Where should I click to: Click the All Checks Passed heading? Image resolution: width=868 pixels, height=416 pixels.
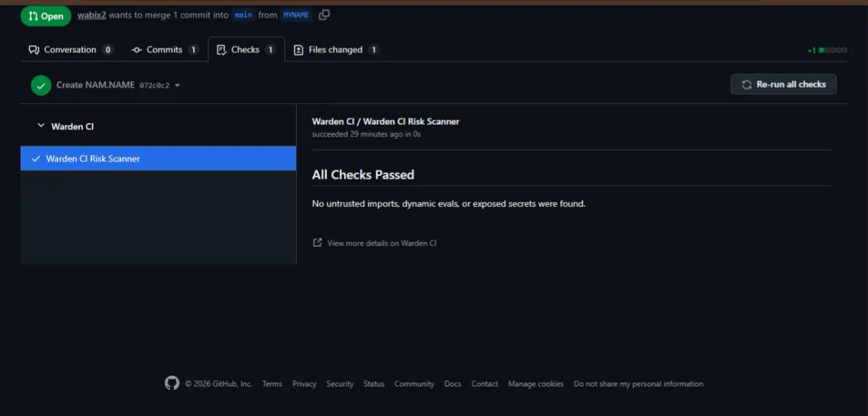tap(363, 175)
